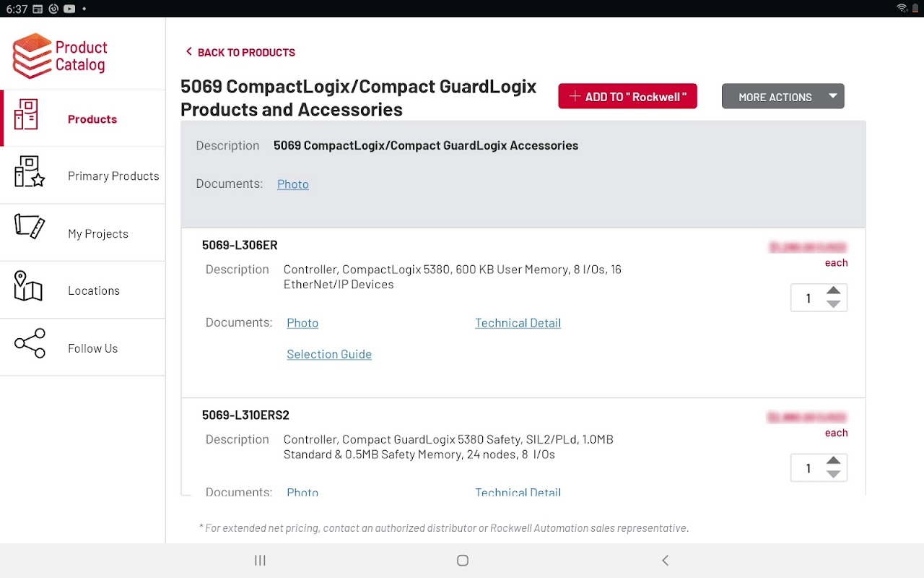Tap the Follow Us share icon
Image resolution: width=924 pixels, height=578 pixels.
coord(30,343)
